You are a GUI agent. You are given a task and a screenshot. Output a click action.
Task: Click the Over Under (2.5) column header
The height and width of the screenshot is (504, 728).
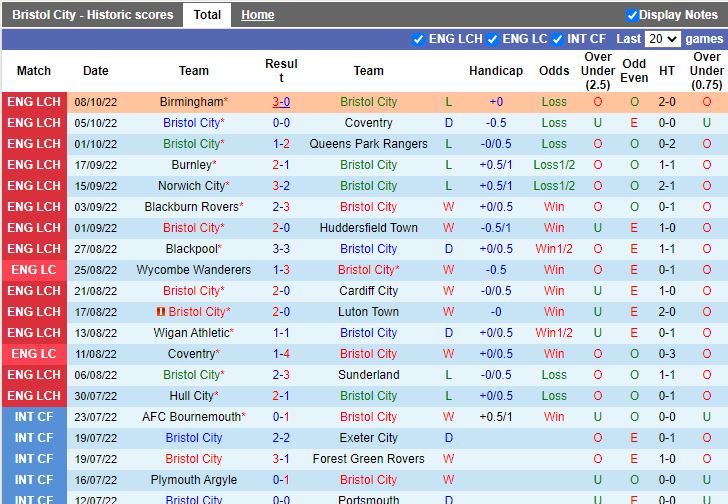tap(598, 71)
